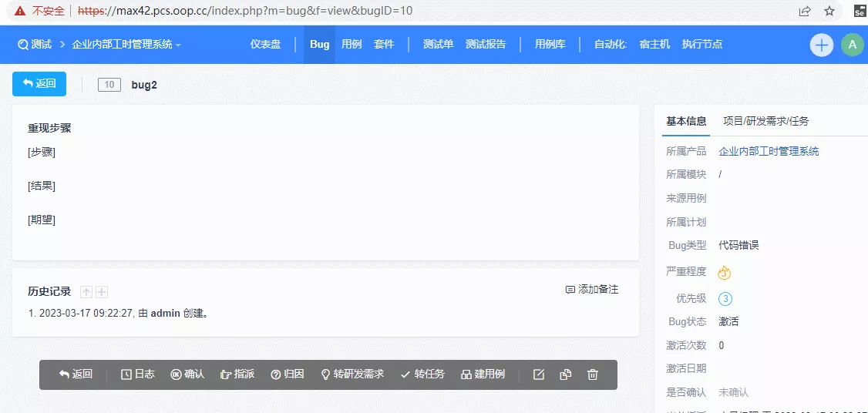Open 日志 effort log in toolbar
This screenshot has height=413, width=868.
138,374
